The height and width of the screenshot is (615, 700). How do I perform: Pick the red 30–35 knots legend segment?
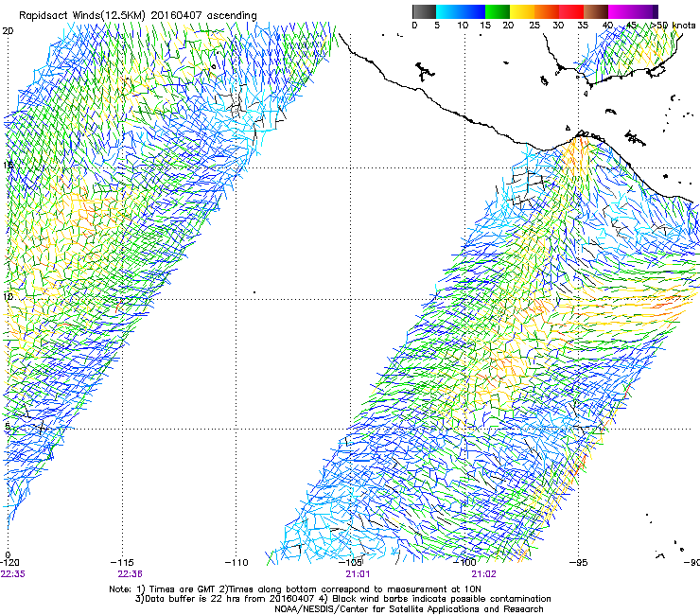(571, 11)
